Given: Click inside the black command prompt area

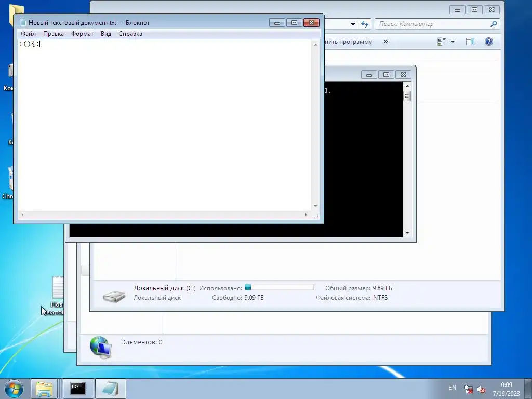Looking at the screenshot, I should [x=363, y=159].
